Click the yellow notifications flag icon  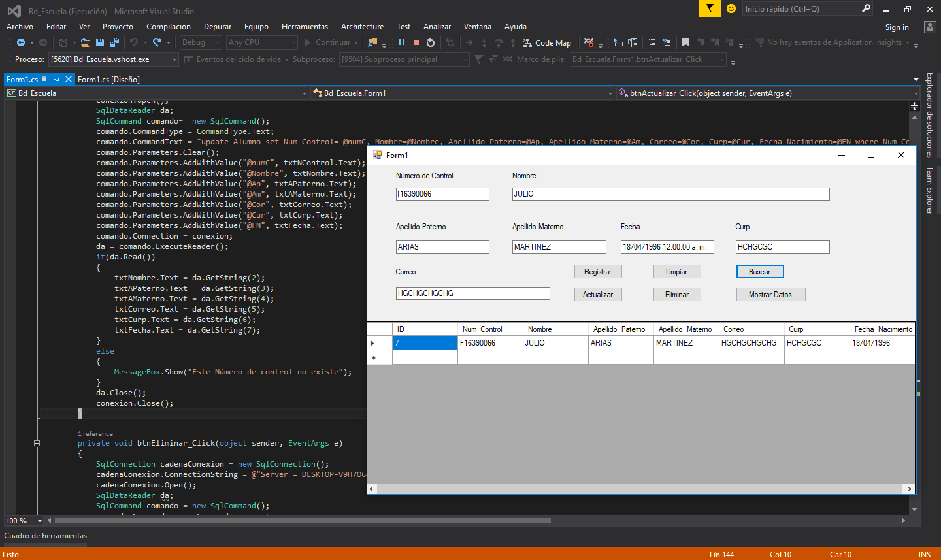[710, 8]
